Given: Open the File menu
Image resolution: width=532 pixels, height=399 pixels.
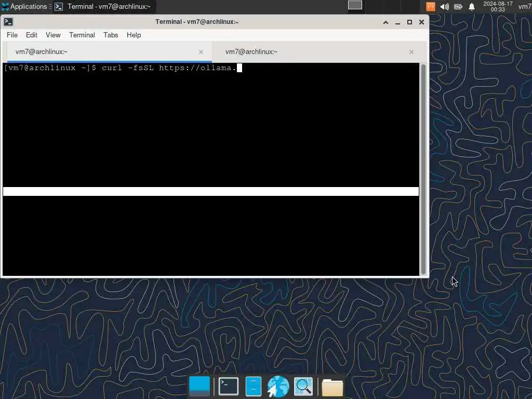Looking at the screenshot, I should (x=12, y=35).
